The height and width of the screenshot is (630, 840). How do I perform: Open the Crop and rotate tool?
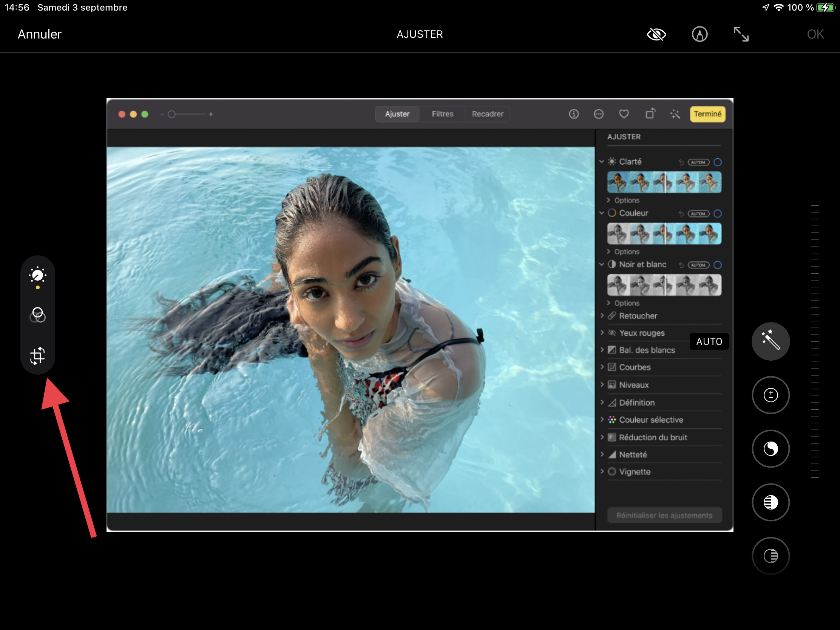[x=38, y=356]
